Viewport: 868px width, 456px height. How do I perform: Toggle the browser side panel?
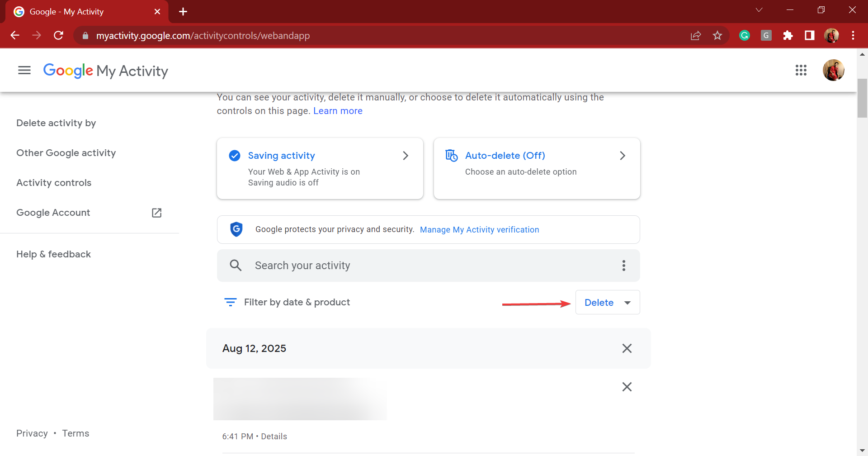[x=810, y=35]
